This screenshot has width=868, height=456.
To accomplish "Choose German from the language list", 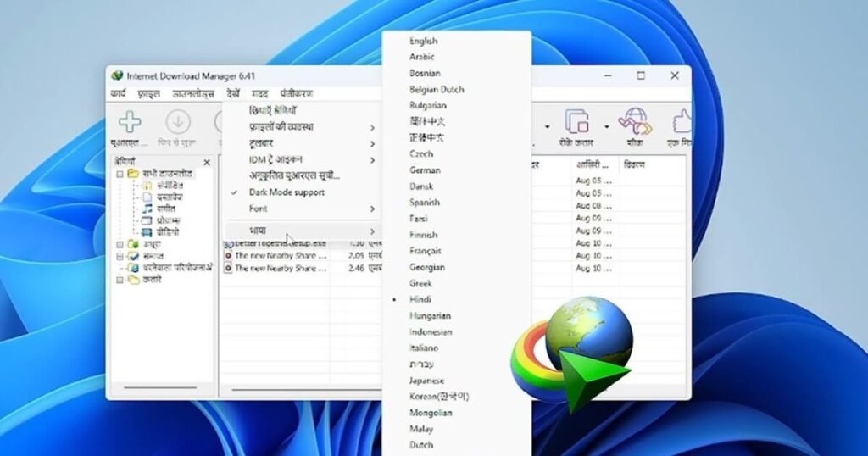I will [x=425, y=170].
